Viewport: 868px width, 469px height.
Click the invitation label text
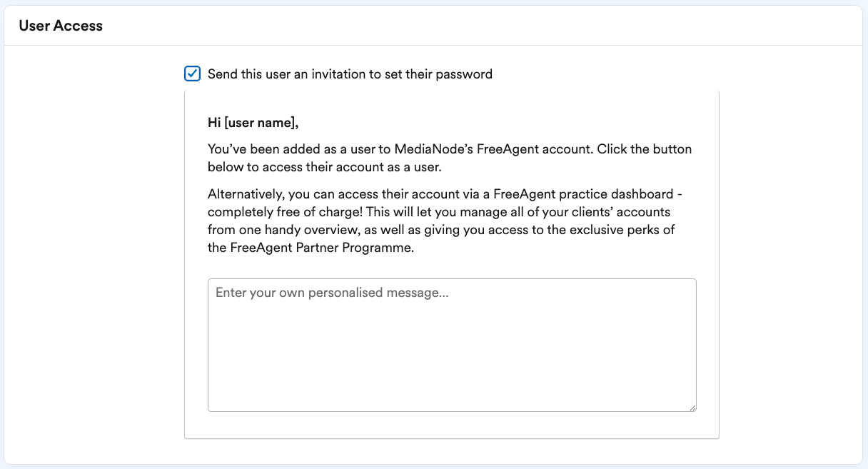(349, 74)
